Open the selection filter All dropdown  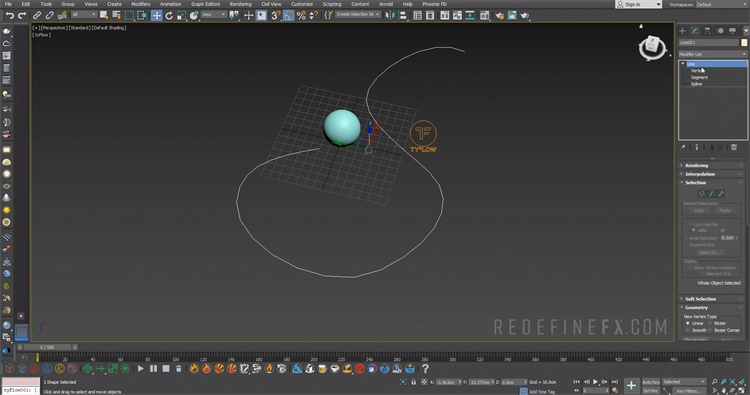click(84, 15)
